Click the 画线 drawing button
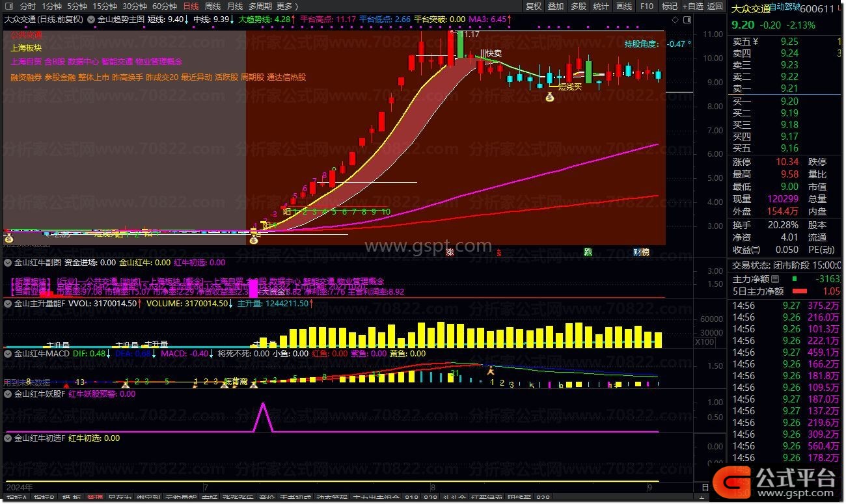This screenshot has width=846, height=504. pos(624,6)
